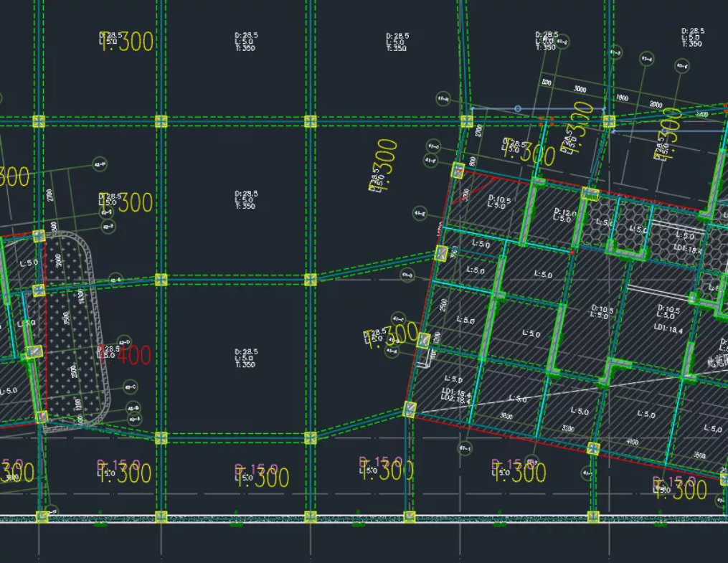
Task: Click the partially visible Chinese text annotation
Action: (x=719, y=361)
